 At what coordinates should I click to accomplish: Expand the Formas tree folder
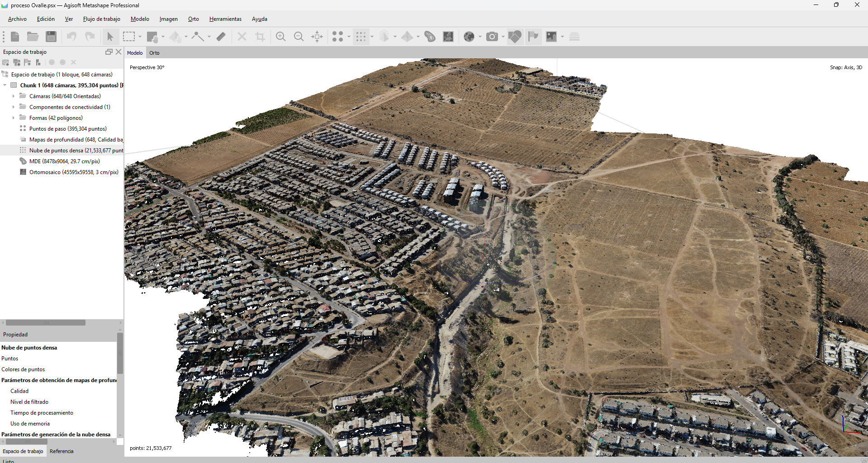pyautogui.click(x=14, y=118)
